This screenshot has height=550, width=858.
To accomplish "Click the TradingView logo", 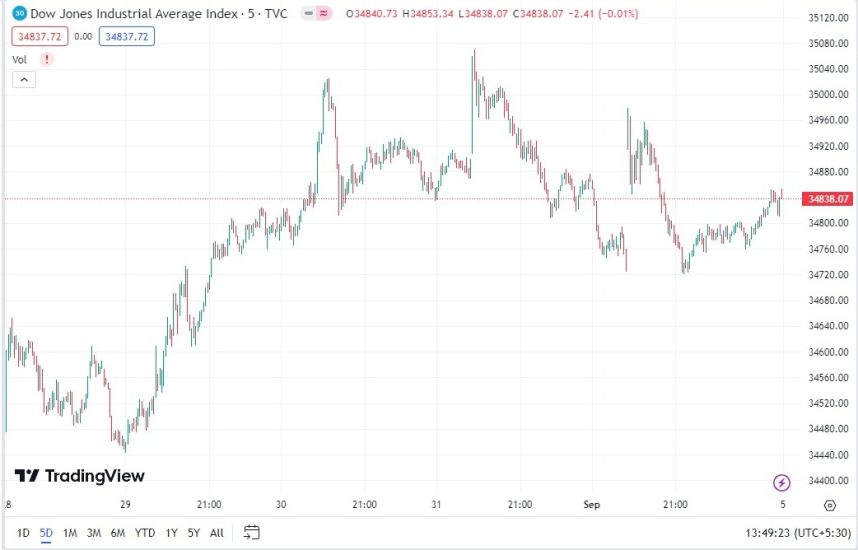I will coord(80,476).
